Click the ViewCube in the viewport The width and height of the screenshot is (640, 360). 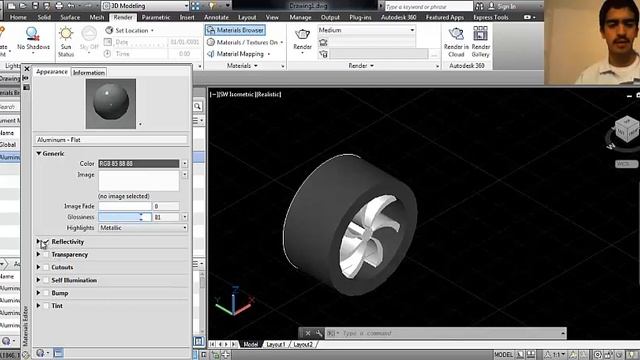point(626,129)
